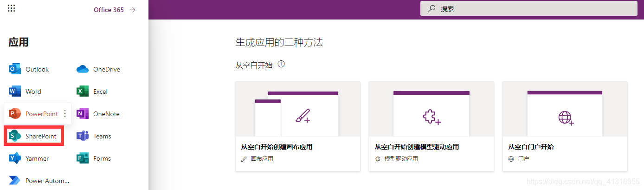Click the 从空白开始 section label

(x=254, y=65)
